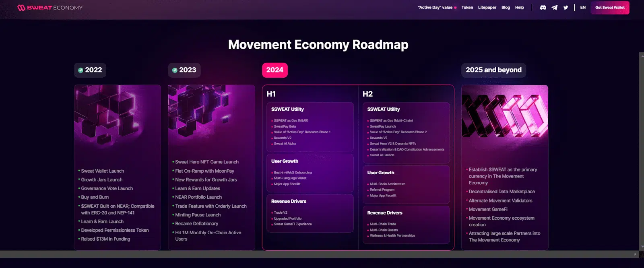Click H2 User Growth card title
Screen dimensions: 644x268
(381, 173)
